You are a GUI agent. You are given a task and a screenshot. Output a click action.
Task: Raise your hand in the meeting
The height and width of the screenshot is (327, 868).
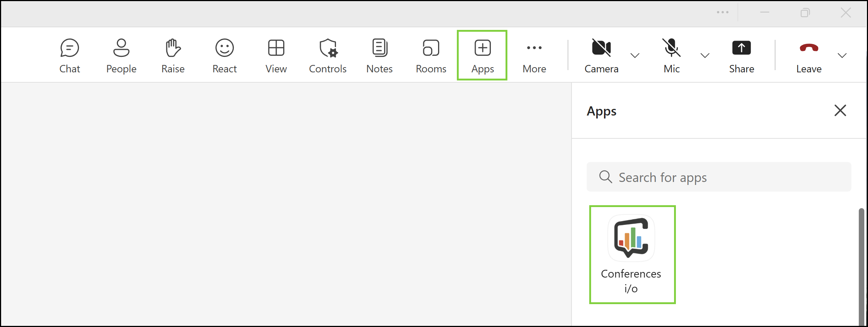pos(173,56)
